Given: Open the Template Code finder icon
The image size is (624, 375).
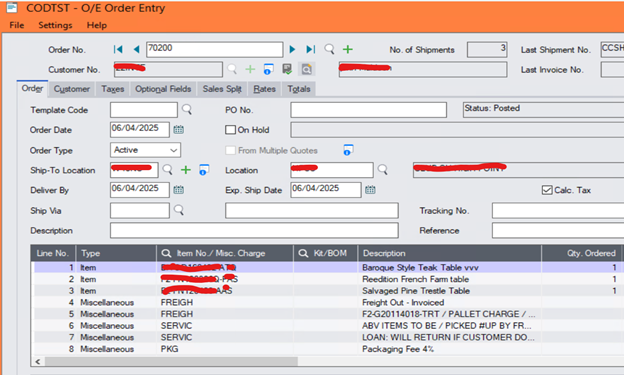Looking at the screenshot, I should pos(187,109).
